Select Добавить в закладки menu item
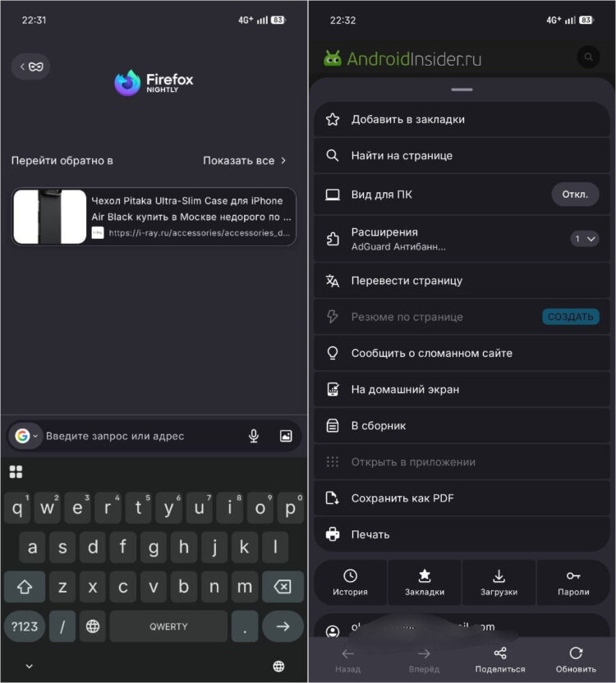616x683 pixels. 462,119
